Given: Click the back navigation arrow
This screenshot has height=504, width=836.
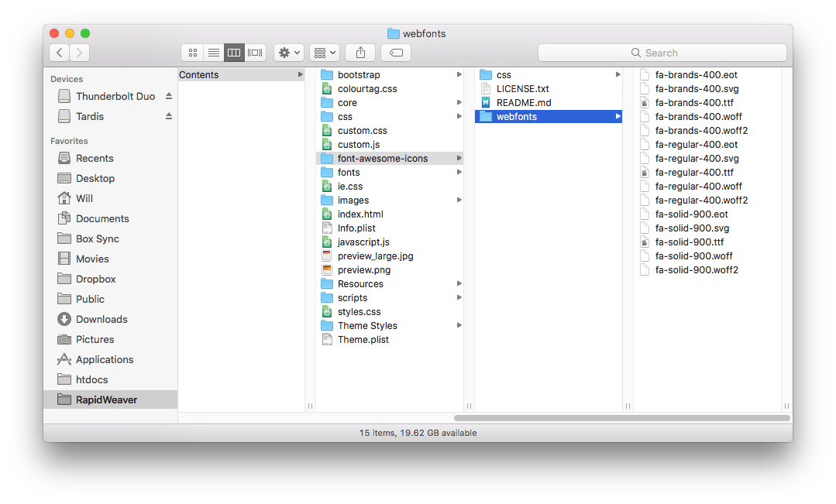Looking at the screenshot, I should pos(59,52).
